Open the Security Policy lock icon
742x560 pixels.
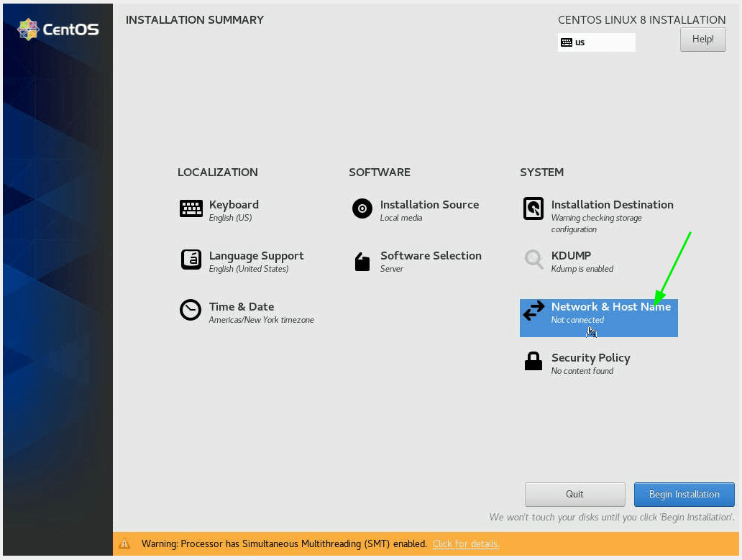point(533,361)
